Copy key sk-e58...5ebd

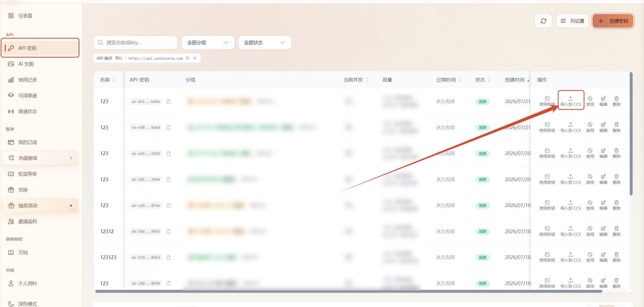click(x=169, y=127)
